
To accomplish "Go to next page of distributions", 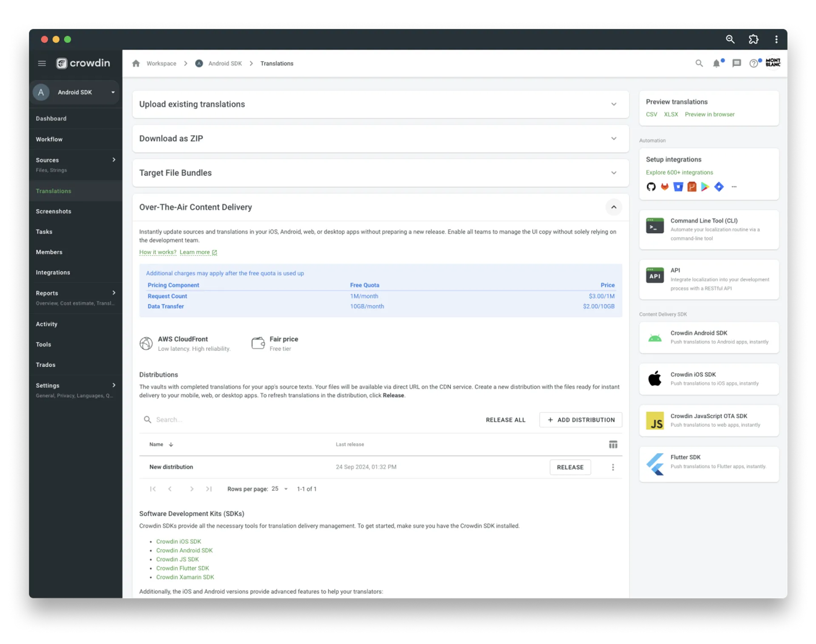I will [192, 489].
